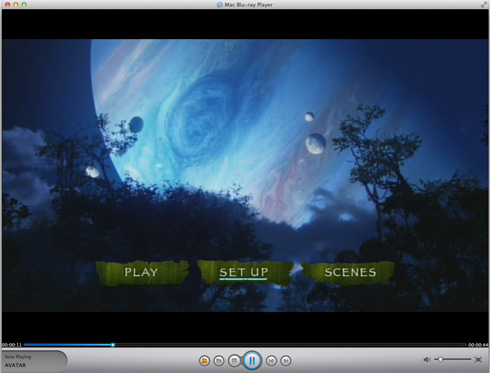Enter full screen with the expand icon

(x=478, y=359)
